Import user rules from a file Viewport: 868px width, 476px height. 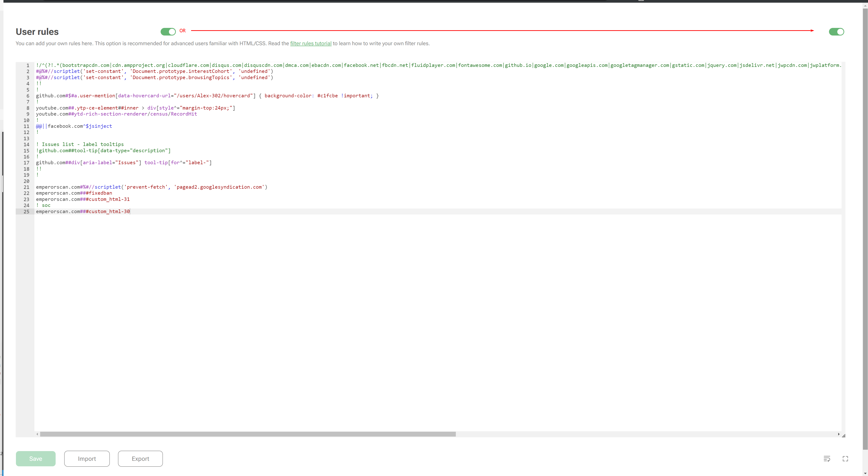(x=87, y=458)
